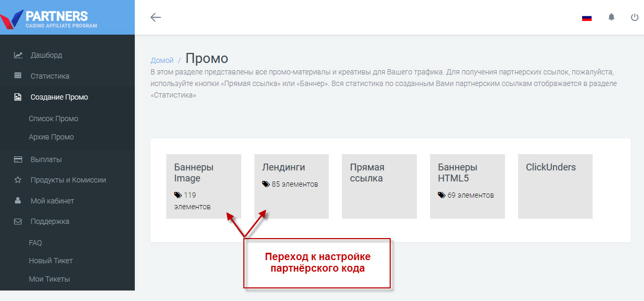
Task: Open the Баннеры HTML5 promo card
Action: (x=467, y=186)
